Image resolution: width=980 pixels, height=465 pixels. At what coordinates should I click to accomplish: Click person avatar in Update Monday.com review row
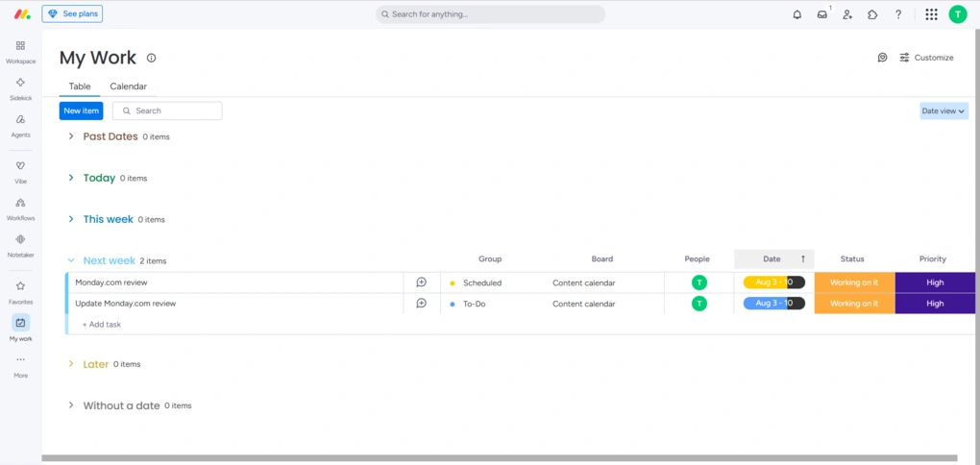pyautogui.click(x=699, y=304)
